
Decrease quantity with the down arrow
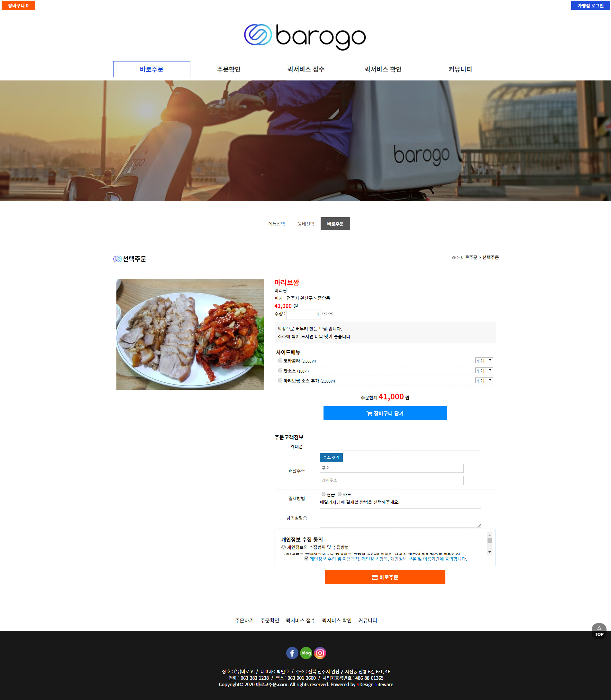coord(331,314)
